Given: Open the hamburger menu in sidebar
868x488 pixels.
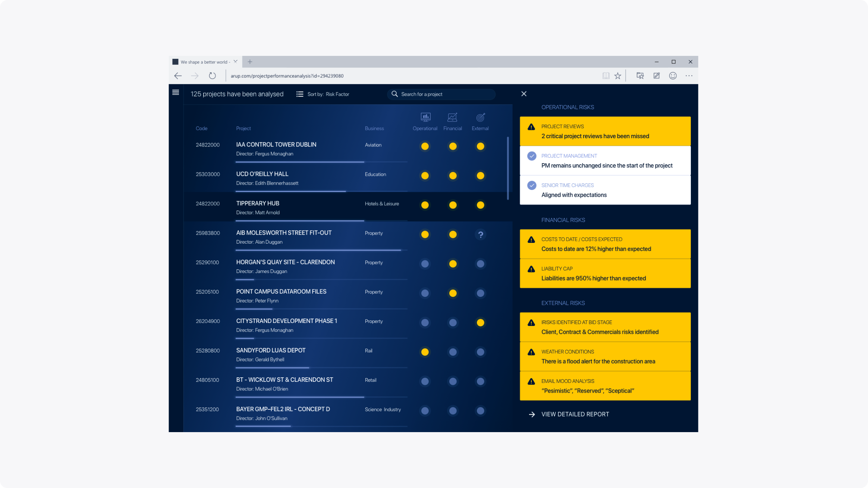Looking at the screenshot, I should pos(176,92).
